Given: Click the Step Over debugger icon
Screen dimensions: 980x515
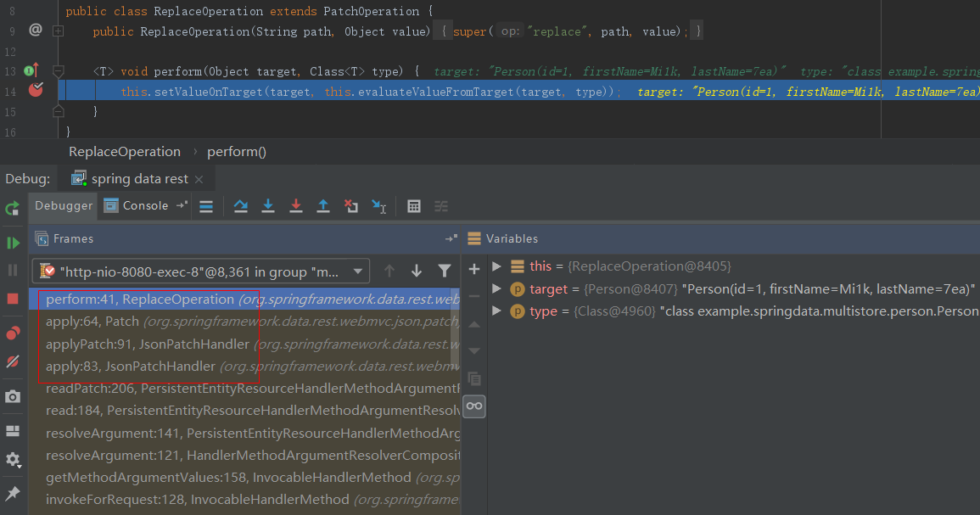Looking at the screenshot, I should click(x=240, y=206).
